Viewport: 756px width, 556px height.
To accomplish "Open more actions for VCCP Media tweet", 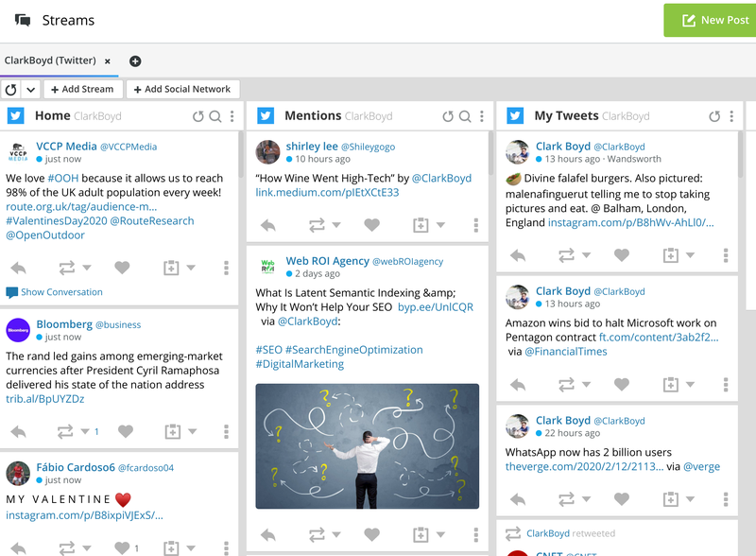I will click(226, 268).
